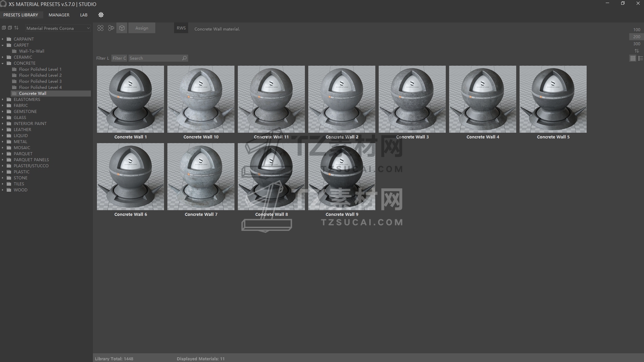Click the circles and rectangle toolbar icon
Screen dimensions: 644x362
[111, 28]
